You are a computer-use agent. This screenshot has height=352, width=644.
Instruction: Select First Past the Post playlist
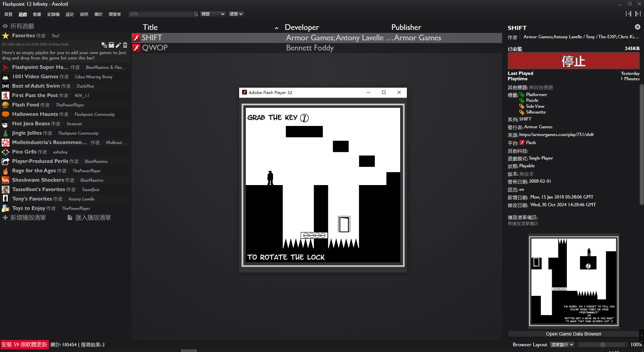pos(65,95)
